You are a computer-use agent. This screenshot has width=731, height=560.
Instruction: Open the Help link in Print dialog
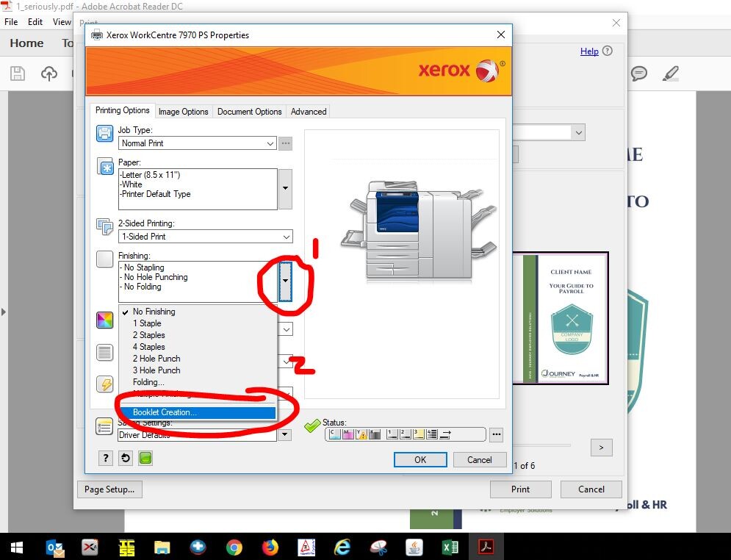(x=589, y=51)
